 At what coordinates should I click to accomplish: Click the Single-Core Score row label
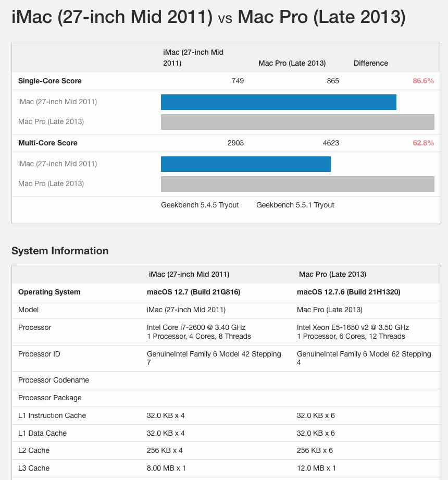coord(50,81)
